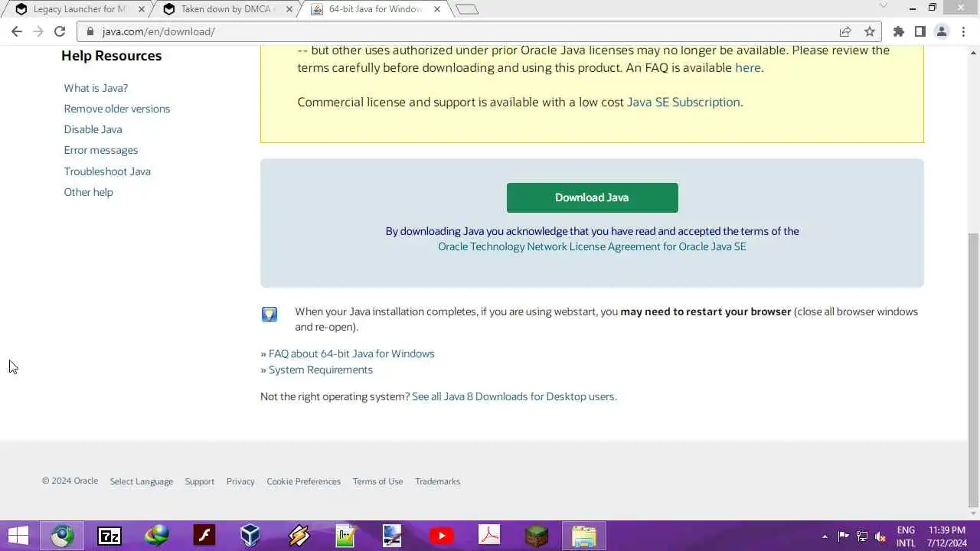Open the browser three-dot menu
980x551 pixels.
(963, 31)
